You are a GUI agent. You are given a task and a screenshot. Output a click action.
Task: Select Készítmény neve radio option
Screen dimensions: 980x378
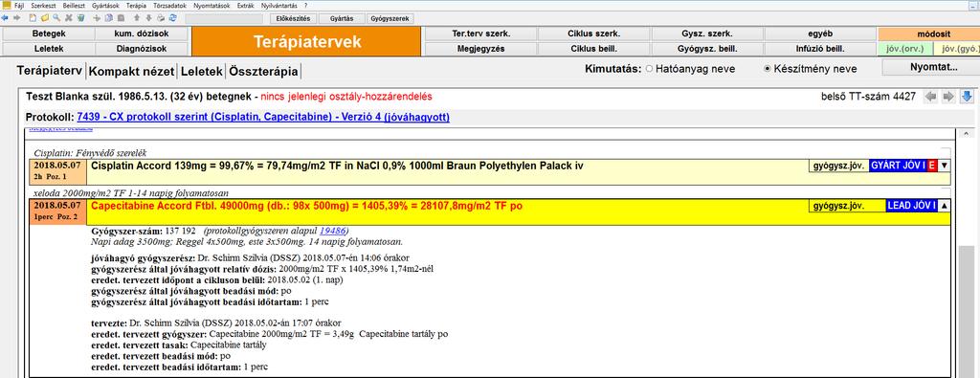click(768, 69)
